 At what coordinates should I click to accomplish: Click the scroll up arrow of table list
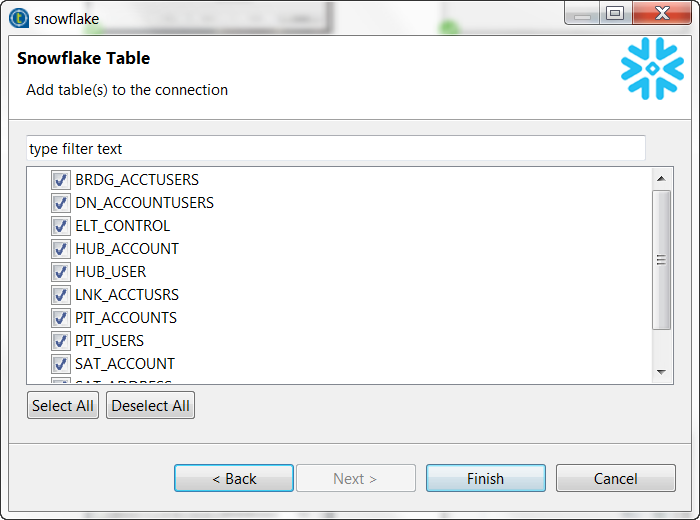tap(660, 179)
